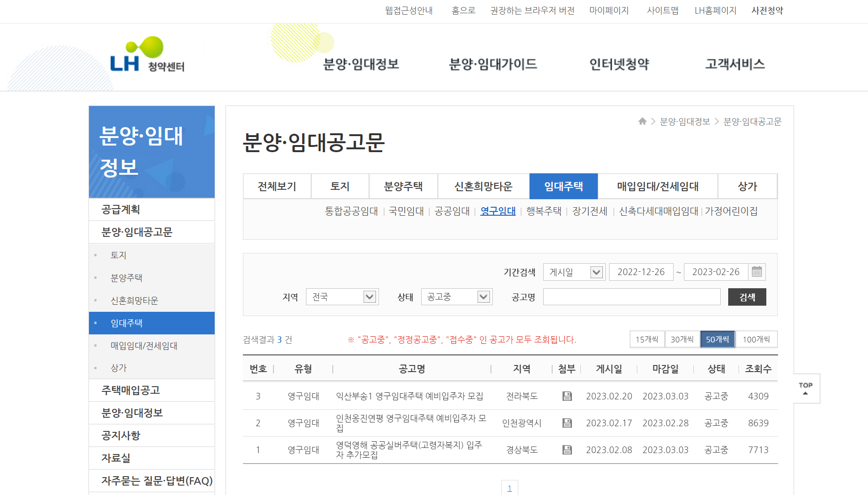868x495 pixels.
Task: Click the 장기전세 sub-filter
Action: tap(590, 211)
